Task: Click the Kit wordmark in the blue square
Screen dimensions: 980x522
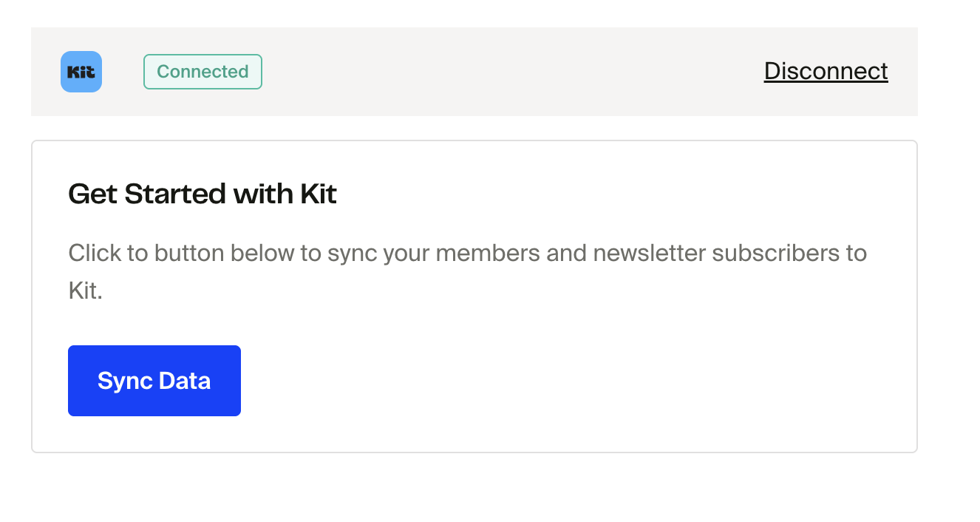Action: click(81, 72)
